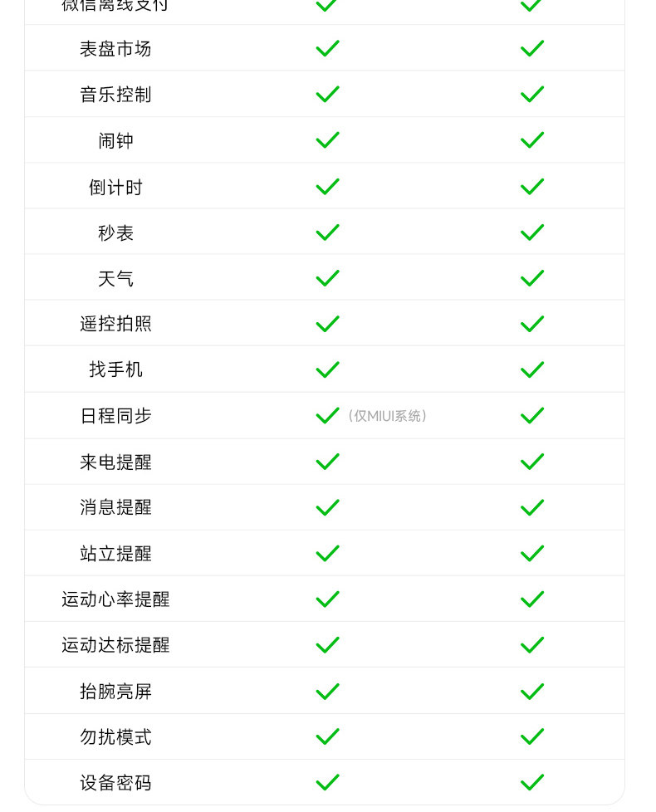Click second-column checkmark for 倒计时
The height and width of the screenshot is (812, 656).
[x=531, y=187]
